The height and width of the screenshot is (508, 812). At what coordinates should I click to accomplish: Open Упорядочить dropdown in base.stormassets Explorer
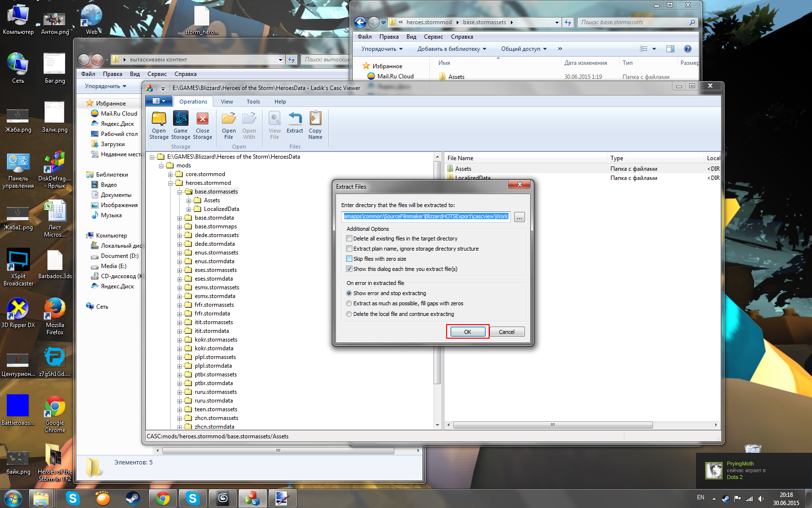click(x=382, y=49)
